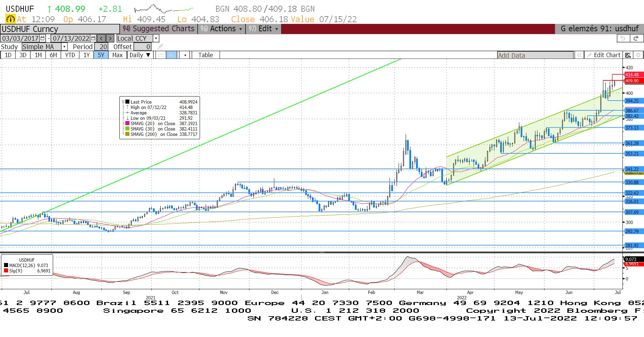Image resolution: width=644 pixels, height=337 pixels.
Task: Select the 6M range tab
Action: [53, 55]
